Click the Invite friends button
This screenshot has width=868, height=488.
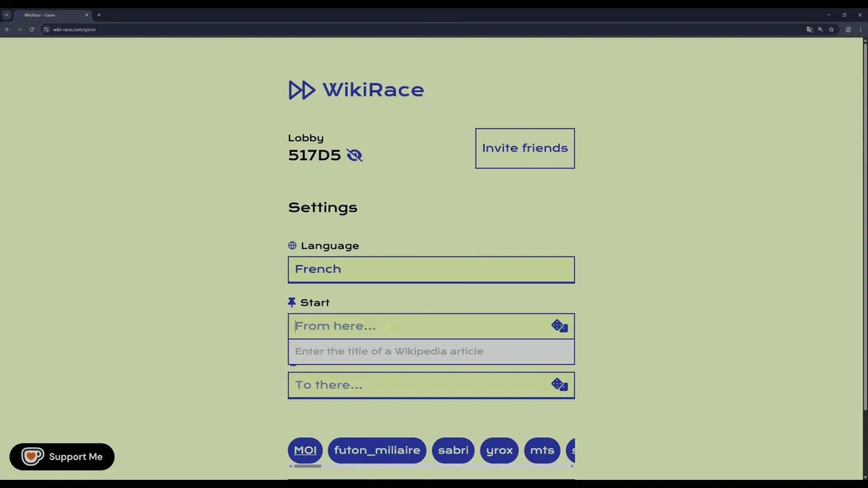[x=525, y=148]
